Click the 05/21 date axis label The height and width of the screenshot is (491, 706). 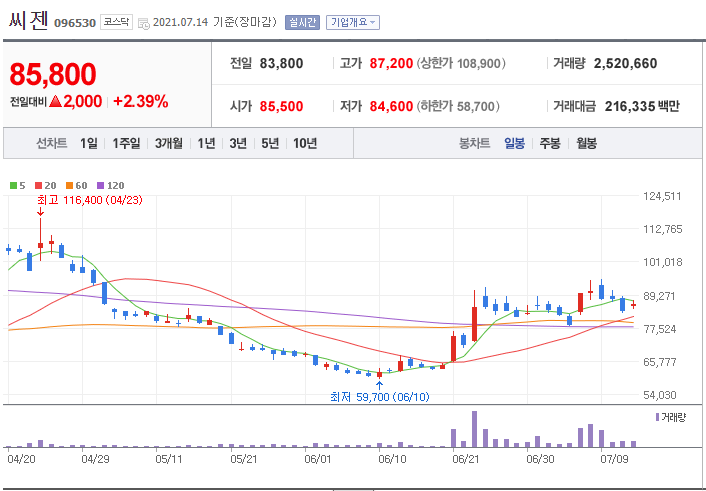click(244, 459)
